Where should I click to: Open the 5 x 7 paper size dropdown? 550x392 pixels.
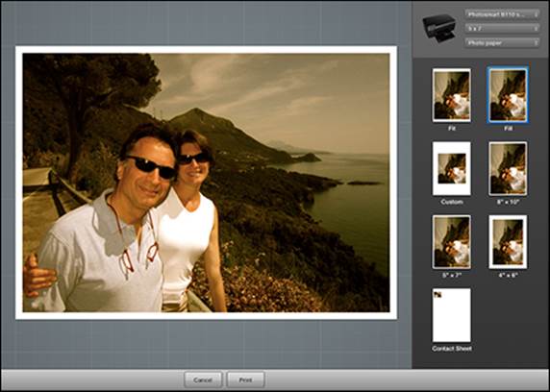(502, 29)
